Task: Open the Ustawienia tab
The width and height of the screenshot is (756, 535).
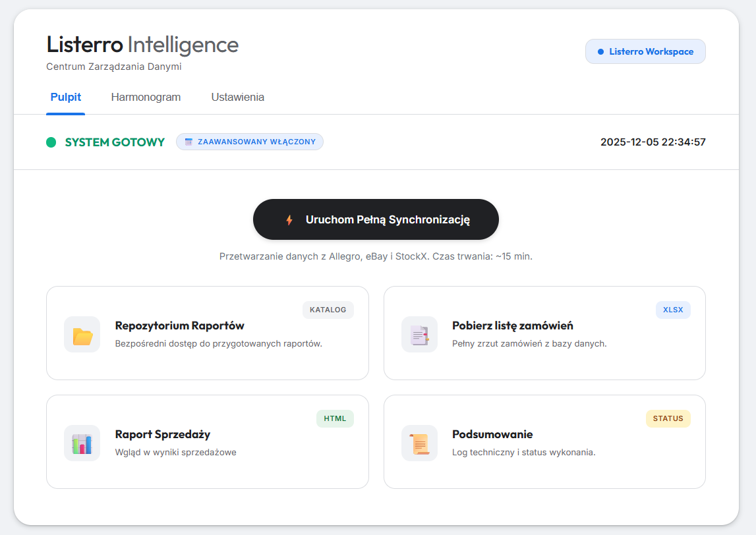Action: [x=237, y=97]
